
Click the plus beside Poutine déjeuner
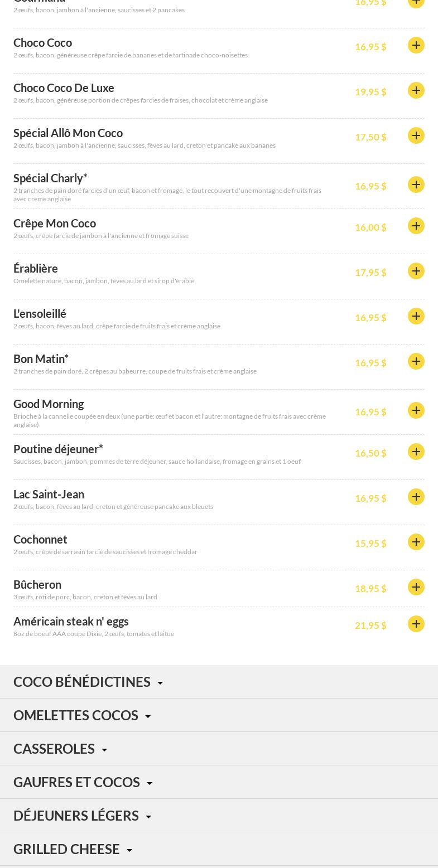(416, 452)
